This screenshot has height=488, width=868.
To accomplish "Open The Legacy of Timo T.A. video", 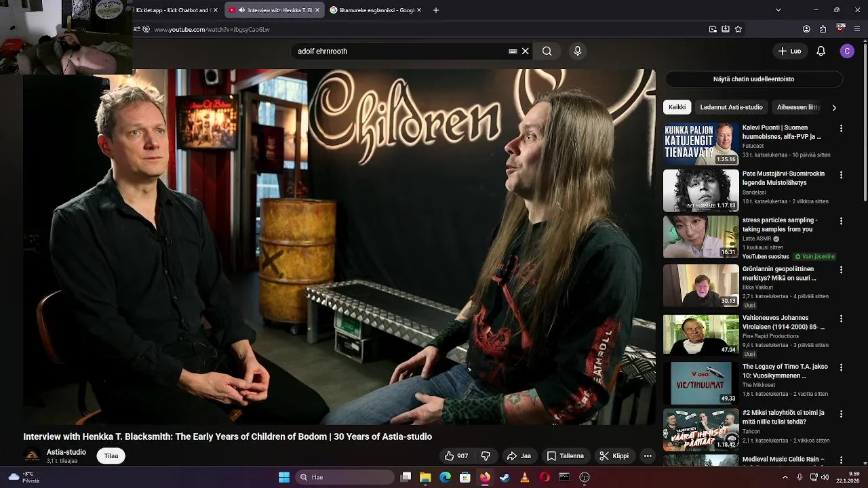I will coord(785,371).
